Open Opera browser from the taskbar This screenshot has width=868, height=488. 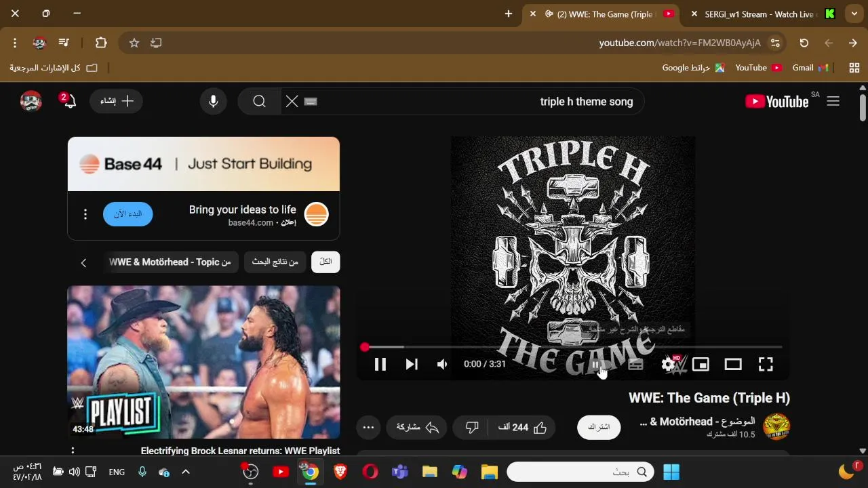coord(370,472)
